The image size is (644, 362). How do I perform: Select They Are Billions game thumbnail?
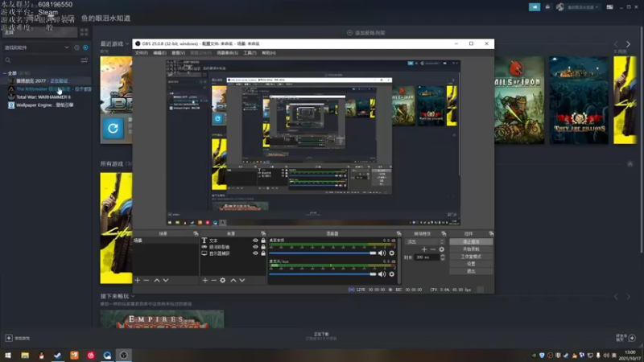coord(579,100)
